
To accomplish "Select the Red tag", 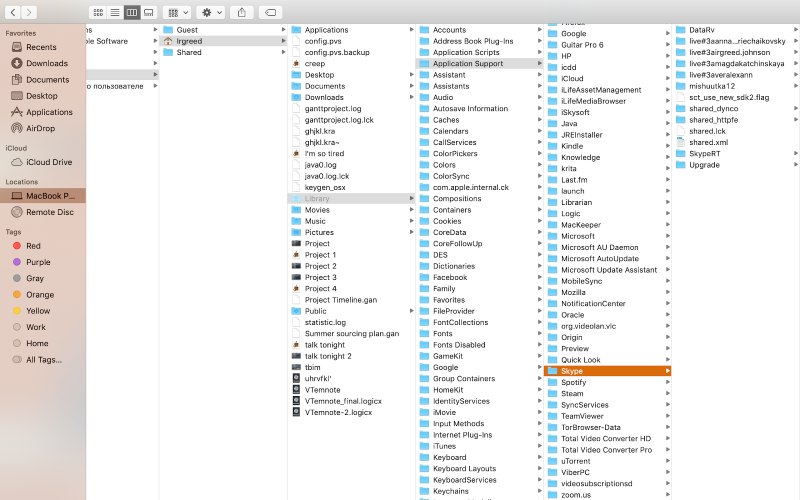I will point(33,246).
